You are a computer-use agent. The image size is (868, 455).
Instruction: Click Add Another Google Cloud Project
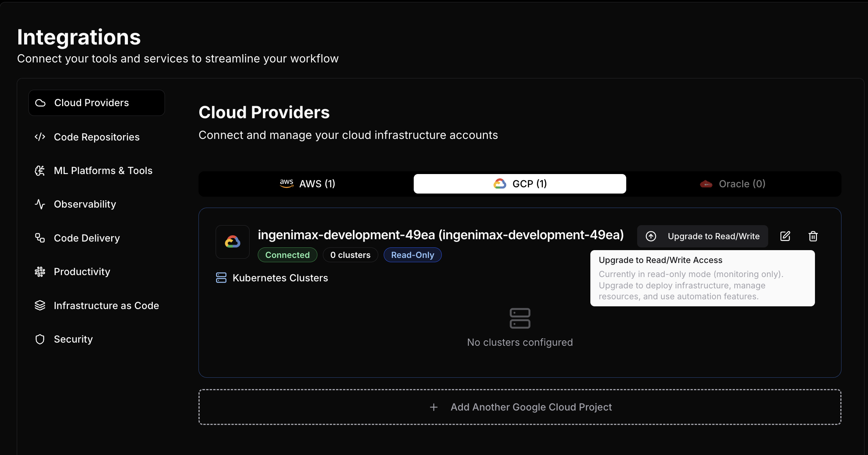[520, 407]
